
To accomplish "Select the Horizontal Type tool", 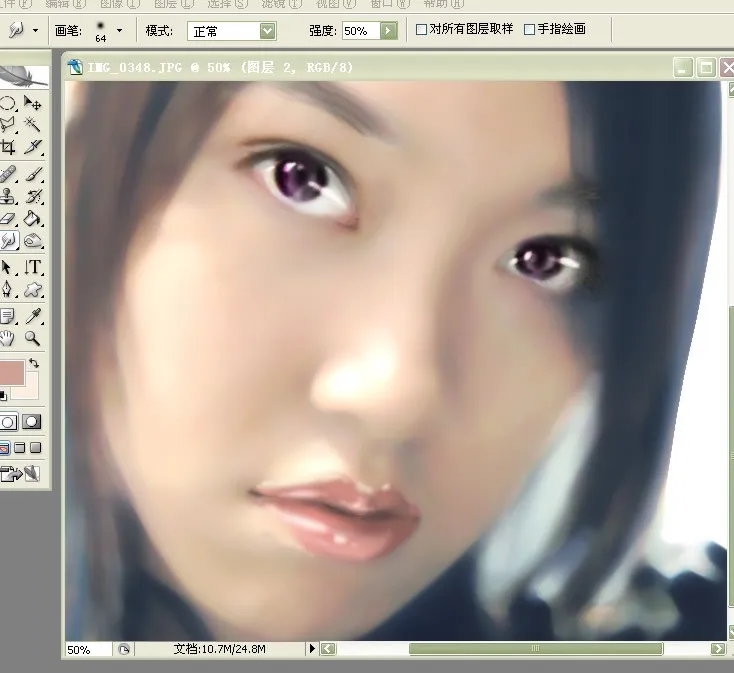I will click(33, 267).
